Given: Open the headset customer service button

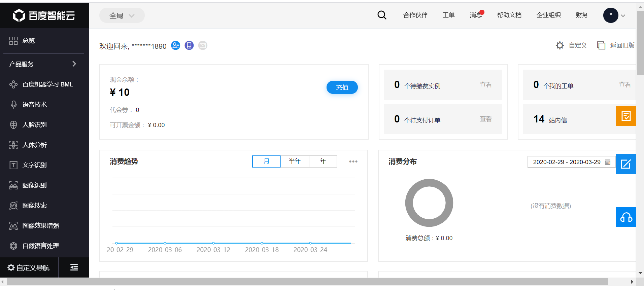Looking at the screenshot, I should [x=626, y=217].
